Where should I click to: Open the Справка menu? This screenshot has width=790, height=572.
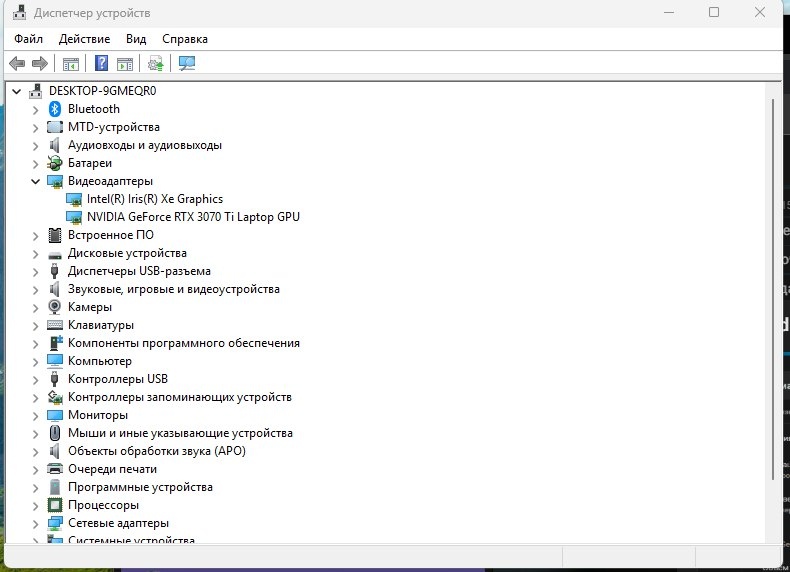tap(185, 39)
